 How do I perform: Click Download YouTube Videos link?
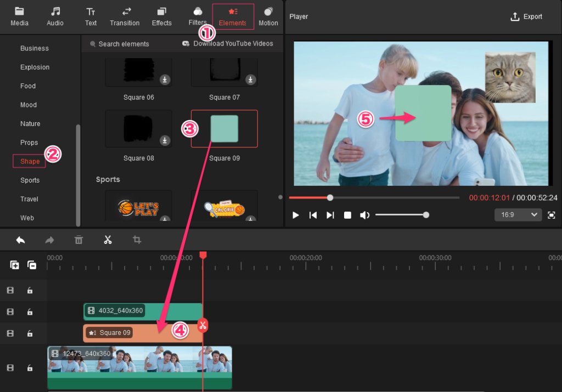coord(228,44)
